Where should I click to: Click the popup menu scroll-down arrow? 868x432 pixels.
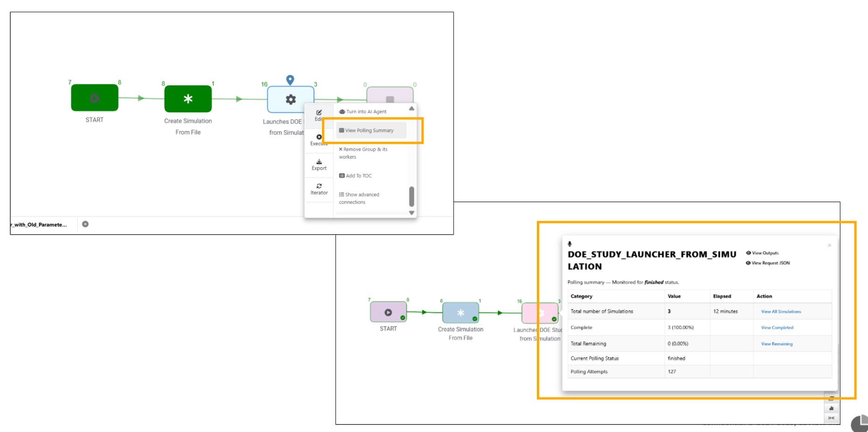click(411, 213)
